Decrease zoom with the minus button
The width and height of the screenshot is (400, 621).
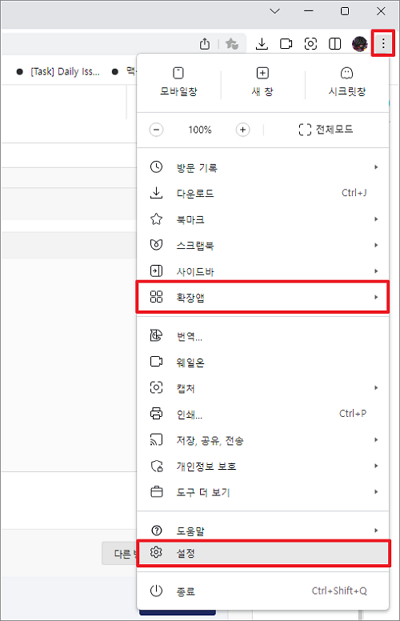pyautogui.click(x=156, y=130)
